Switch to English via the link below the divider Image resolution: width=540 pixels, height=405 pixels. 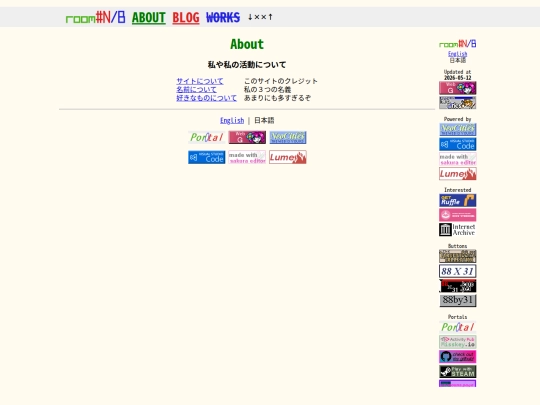(x=232, y=121)
